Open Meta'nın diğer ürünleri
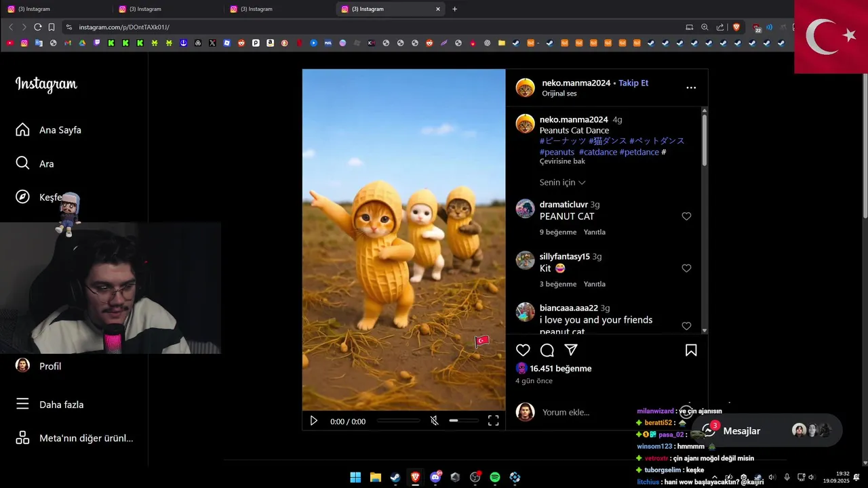The width and height of the screenshot is (868, 488). point(74,438)
